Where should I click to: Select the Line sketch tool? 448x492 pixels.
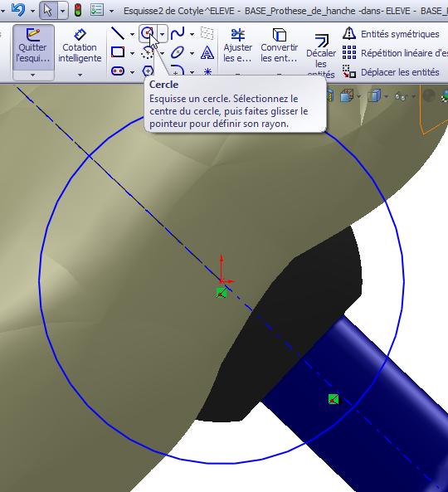118,33
